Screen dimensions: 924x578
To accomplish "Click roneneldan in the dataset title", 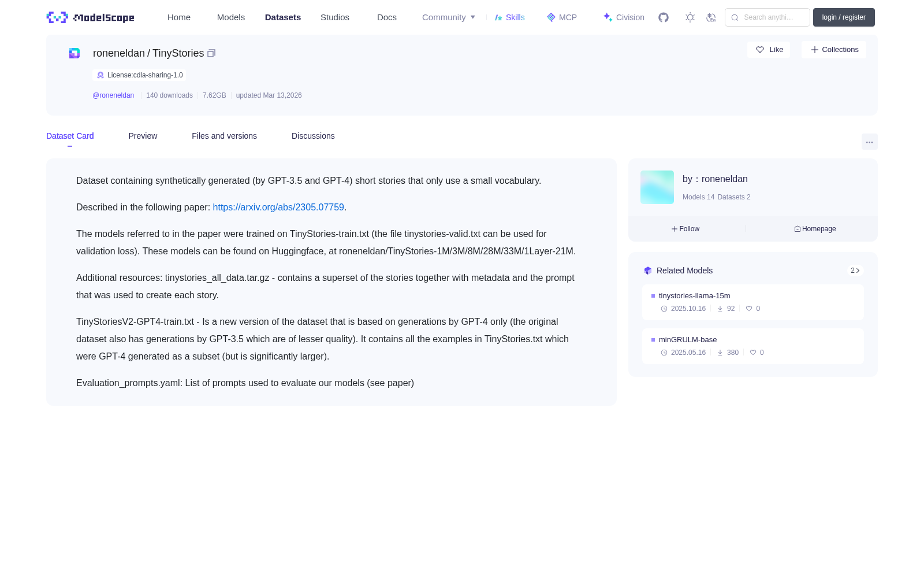I will coord(119,53).
